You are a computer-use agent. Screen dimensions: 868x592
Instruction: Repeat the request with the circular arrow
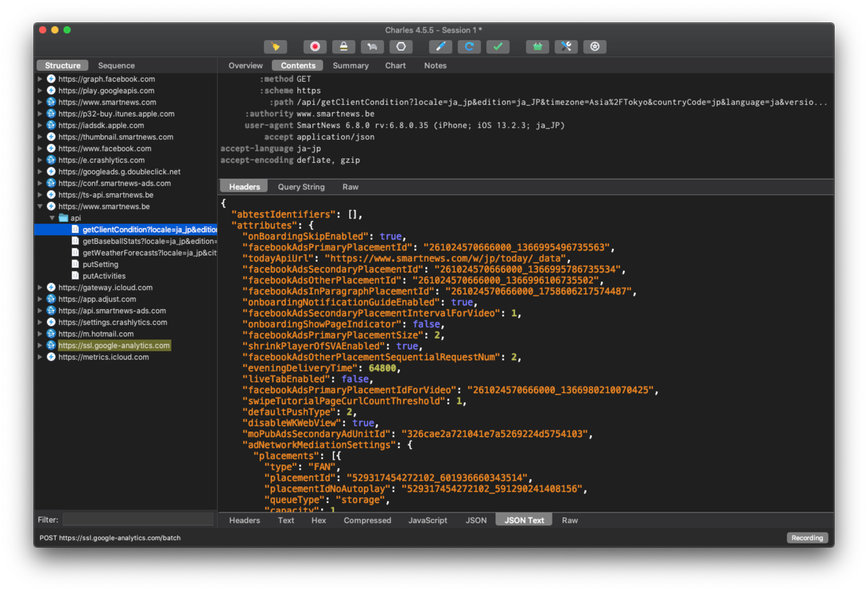click(469, 46)
